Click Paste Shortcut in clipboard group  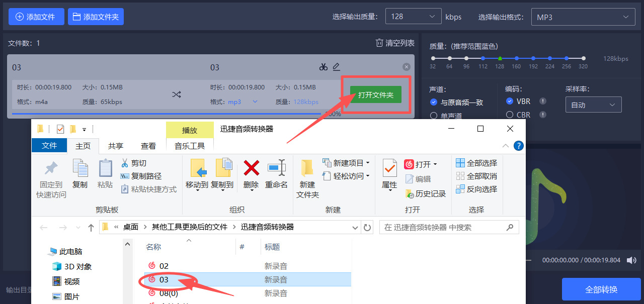coord(148,189)
